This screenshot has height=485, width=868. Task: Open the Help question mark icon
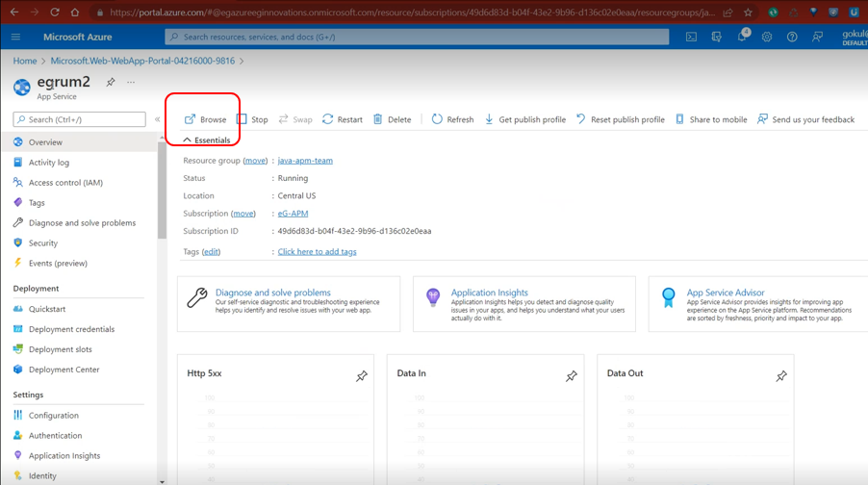pyautogui.click(x=792, y=37)
